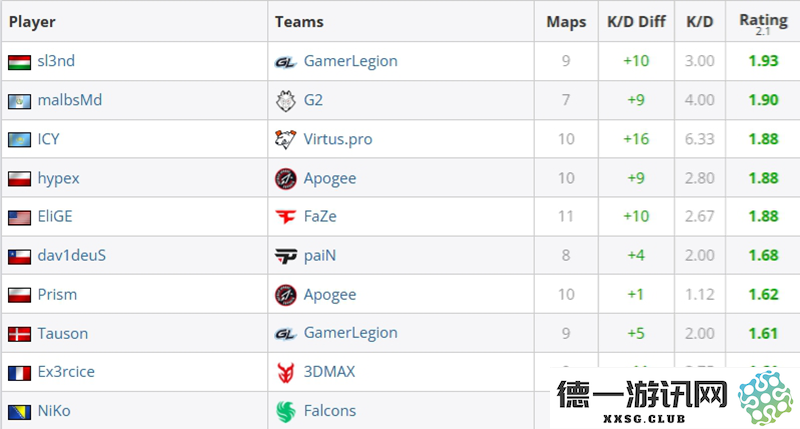
Task: Click the US flag next to EliGE
Action: [19, 217]
